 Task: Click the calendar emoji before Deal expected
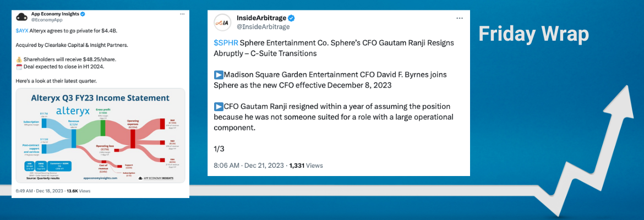pos(19,67)
